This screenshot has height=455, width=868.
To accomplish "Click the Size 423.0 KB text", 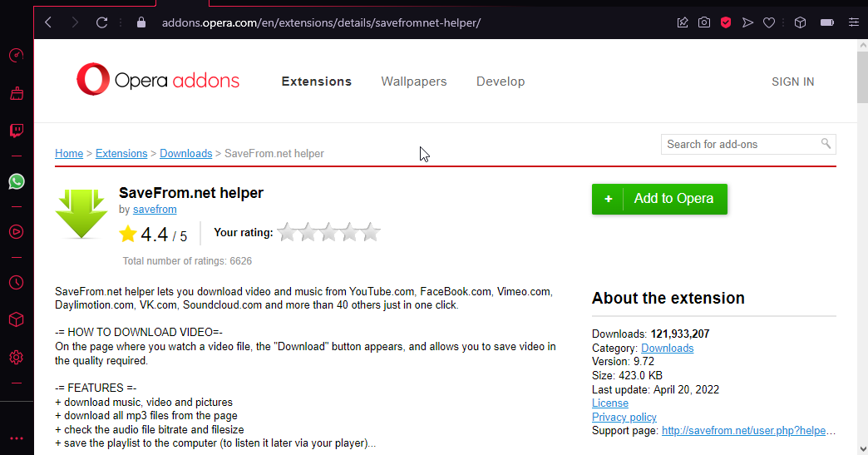I will click(x=627, y=375).
